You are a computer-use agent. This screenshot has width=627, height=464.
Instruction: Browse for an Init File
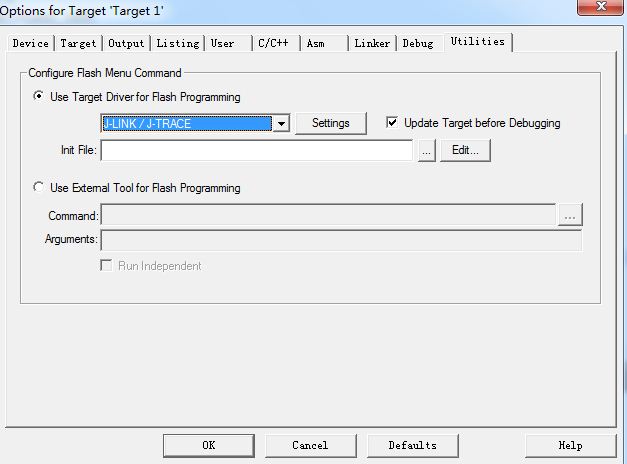[x=426, y=151]
